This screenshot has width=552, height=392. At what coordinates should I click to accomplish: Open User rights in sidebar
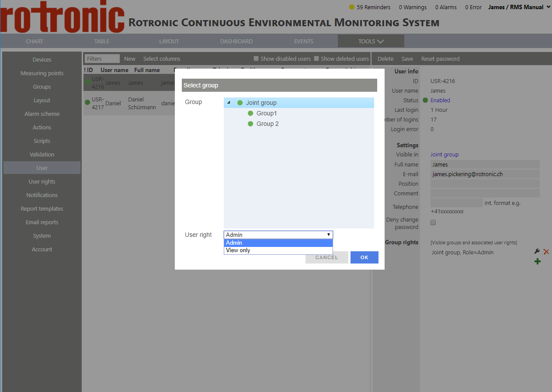click(x=42, y=181)
